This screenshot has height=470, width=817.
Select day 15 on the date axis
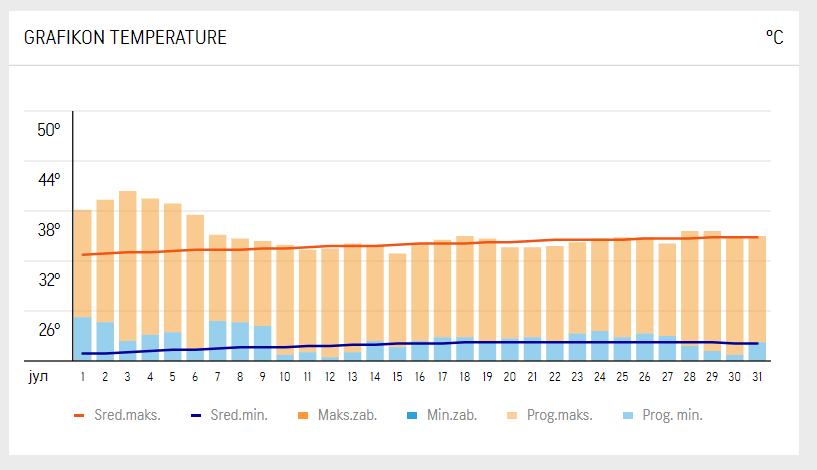pyautogui.click(x=398, y=377)
